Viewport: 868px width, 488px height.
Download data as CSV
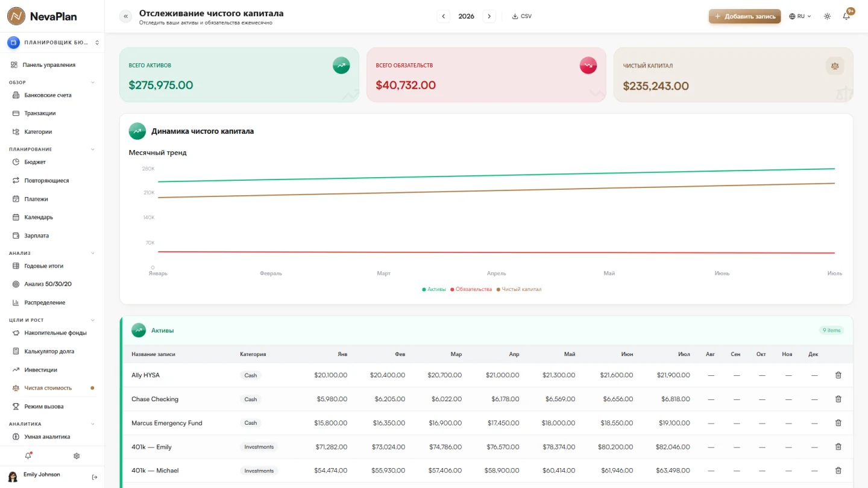coord(522,16)
